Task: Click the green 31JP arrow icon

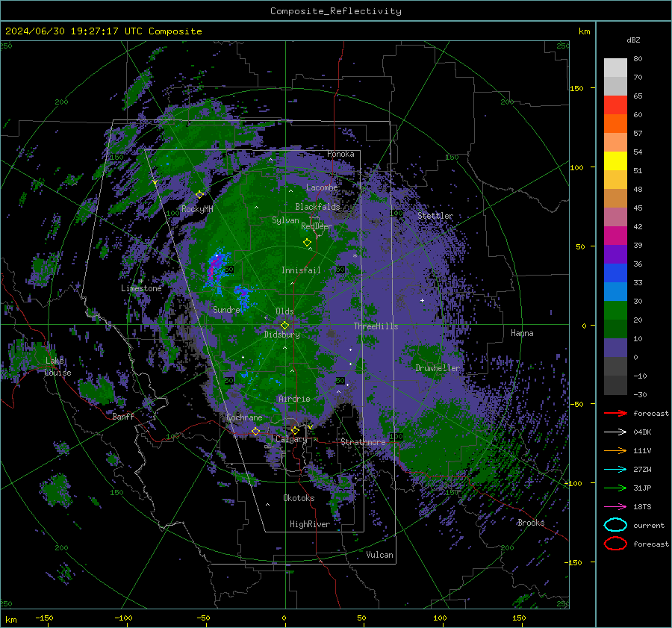Action: (615, 488)
